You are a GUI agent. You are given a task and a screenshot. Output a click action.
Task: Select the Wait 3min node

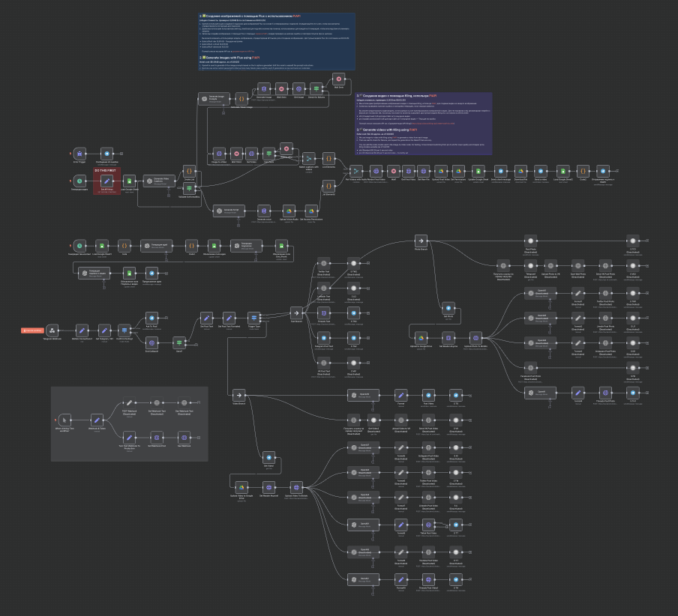point(281,89)
